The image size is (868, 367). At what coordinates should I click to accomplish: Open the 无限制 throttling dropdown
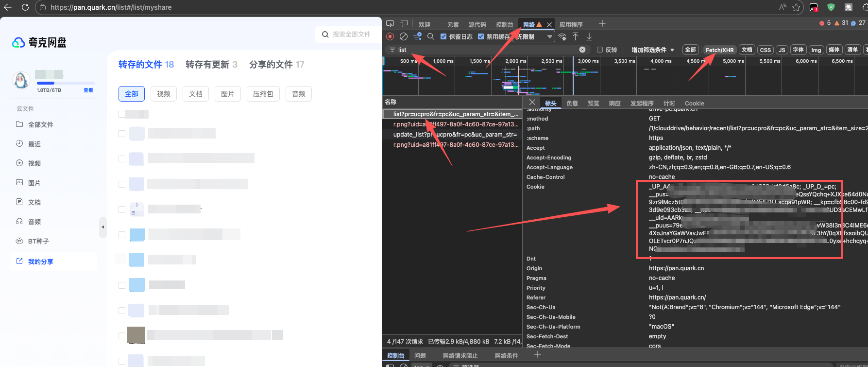point(534,37)
